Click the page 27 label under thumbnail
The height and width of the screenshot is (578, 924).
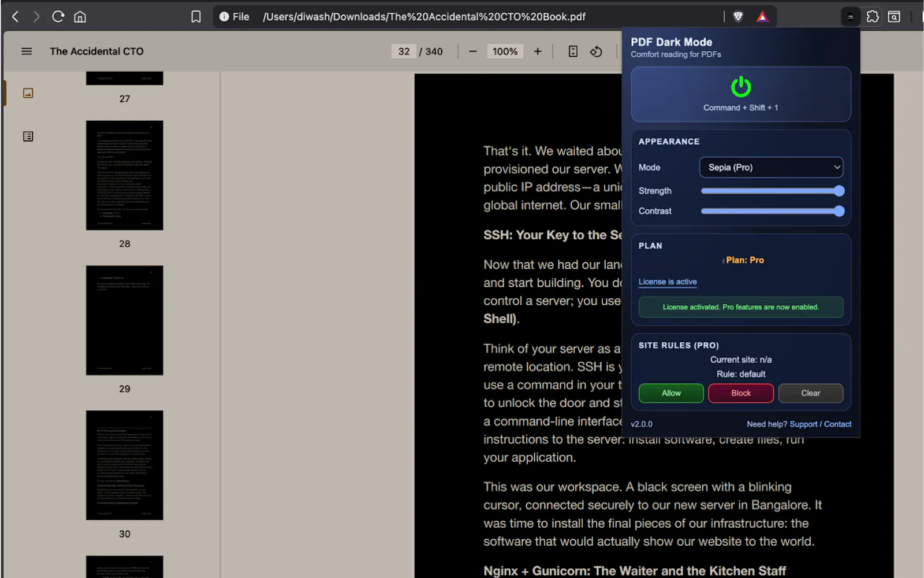(125, 99)
